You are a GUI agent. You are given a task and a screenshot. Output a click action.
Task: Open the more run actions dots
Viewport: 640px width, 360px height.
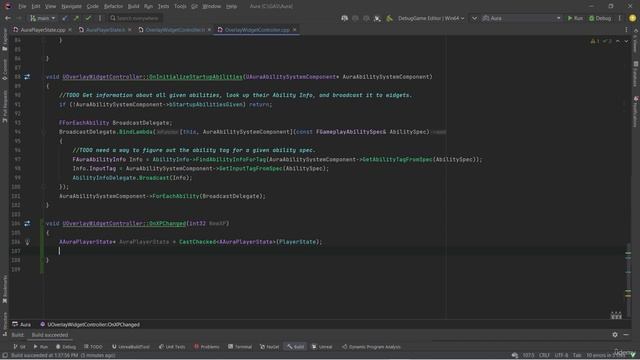tap(620, 18)
